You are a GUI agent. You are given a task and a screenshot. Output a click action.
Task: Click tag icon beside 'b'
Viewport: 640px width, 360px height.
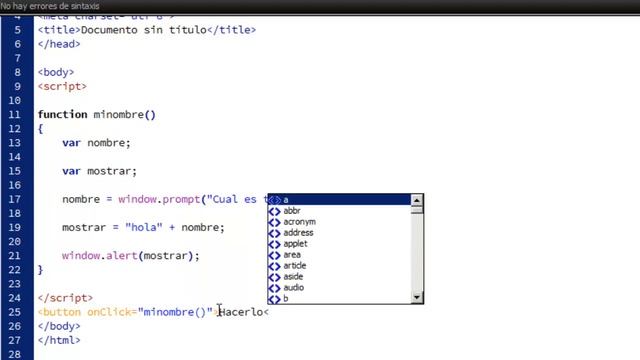pyautogui.click(x=274, y=299)
